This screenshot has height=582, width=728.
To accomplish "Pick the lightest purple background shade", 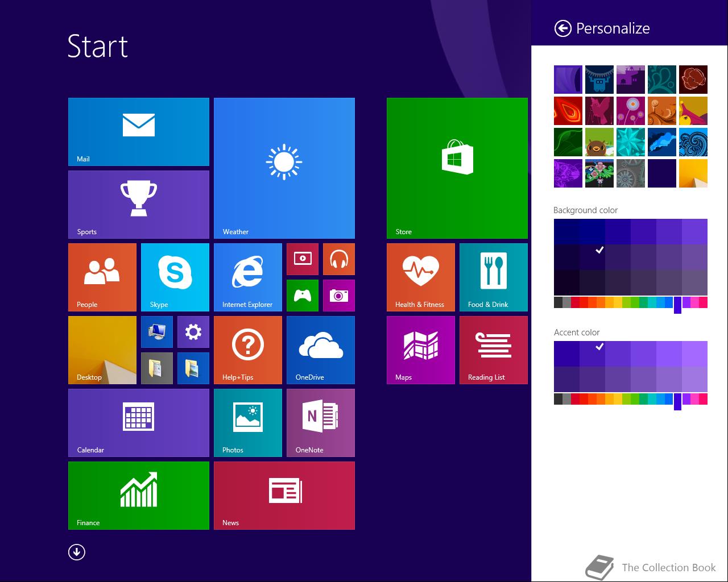I will pos(694,231).
